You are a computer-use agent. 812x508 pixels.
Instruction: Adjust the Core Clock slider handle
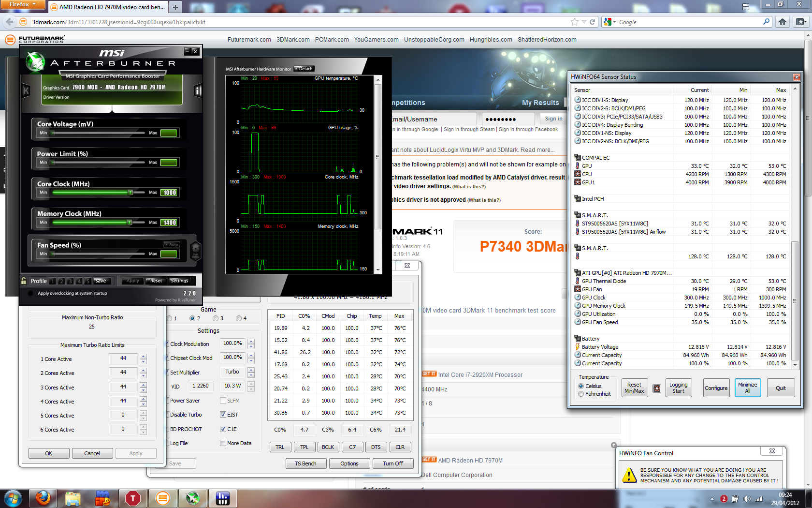coord(130,192)
